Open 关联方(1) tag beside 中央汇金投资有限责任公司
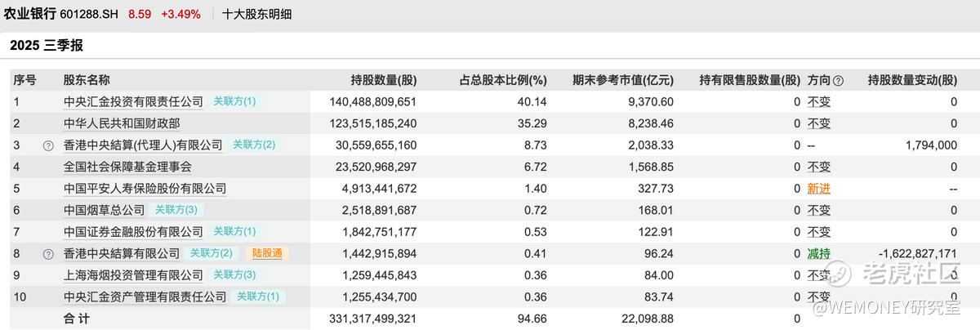The image size is (980, 330). [x=234, y=101]
